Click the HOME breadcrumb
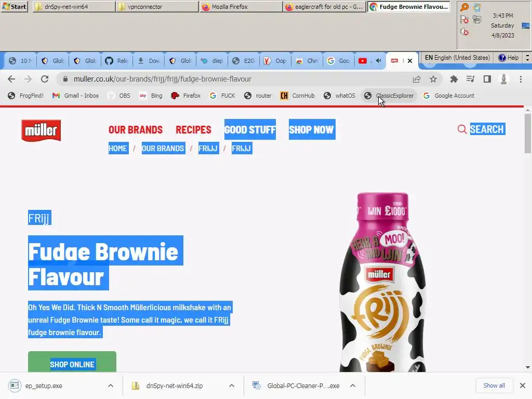Screen dimensions: 532x399 point(118,148)
